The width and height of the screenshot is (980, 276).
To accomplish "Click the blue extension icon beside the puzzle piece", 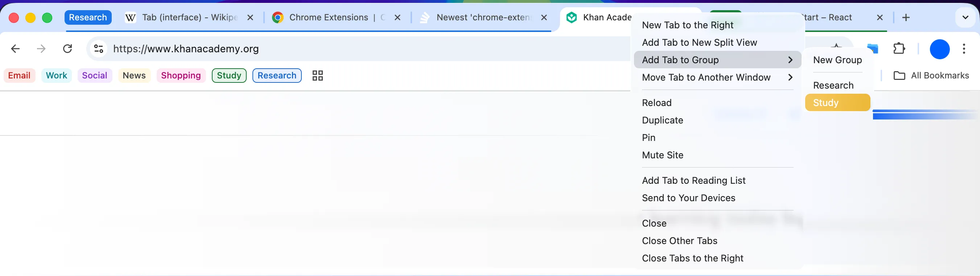I will (872, 49).
